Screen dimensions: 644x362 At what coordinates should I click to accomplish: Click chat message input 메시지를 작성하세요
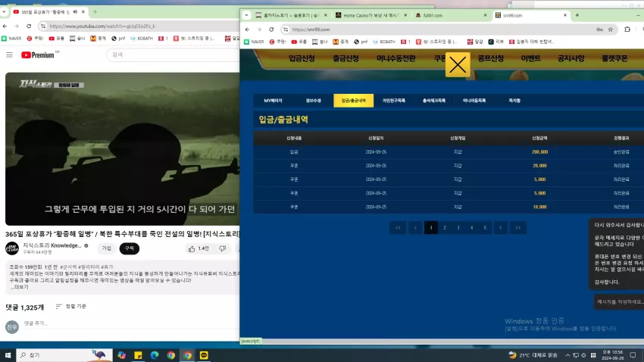coord(619,301)
